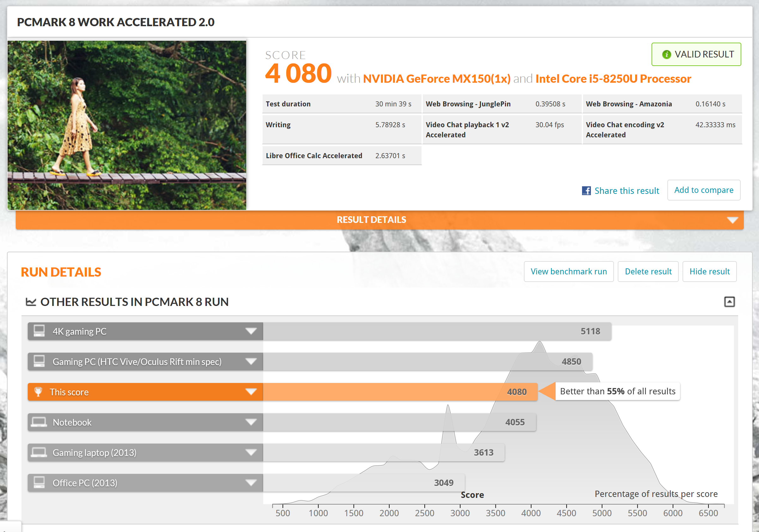Click the 5118 score bar for 4K gaming PC
This screenshot has width=759, height=532.
tap(437, 331)
